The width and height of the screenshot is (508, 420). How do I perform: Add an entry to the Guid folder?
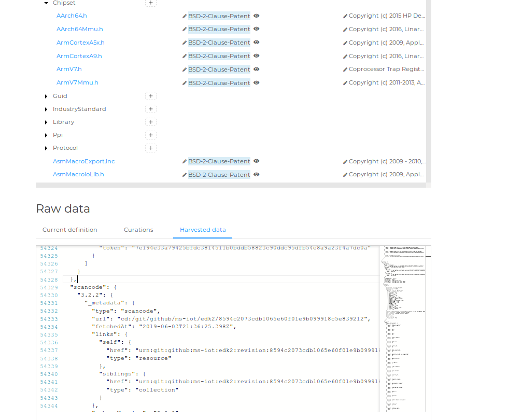coord(150,95)
